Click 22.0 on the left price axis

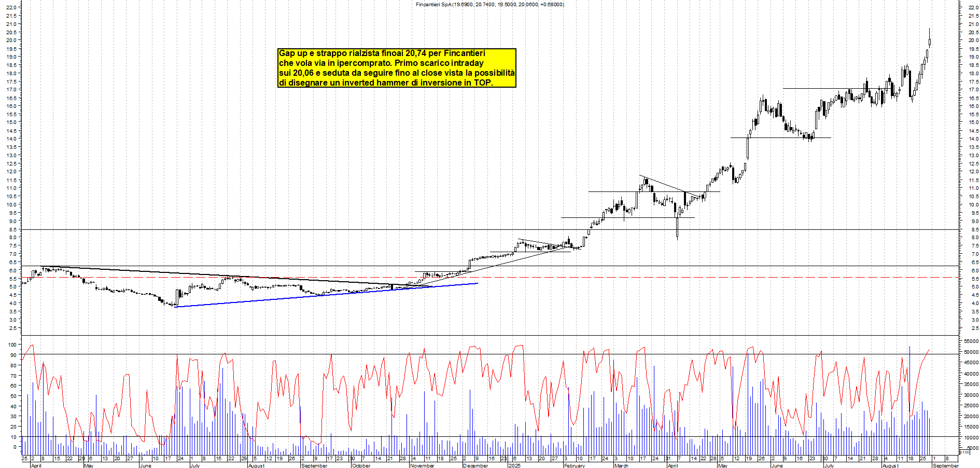coord(11,8)
